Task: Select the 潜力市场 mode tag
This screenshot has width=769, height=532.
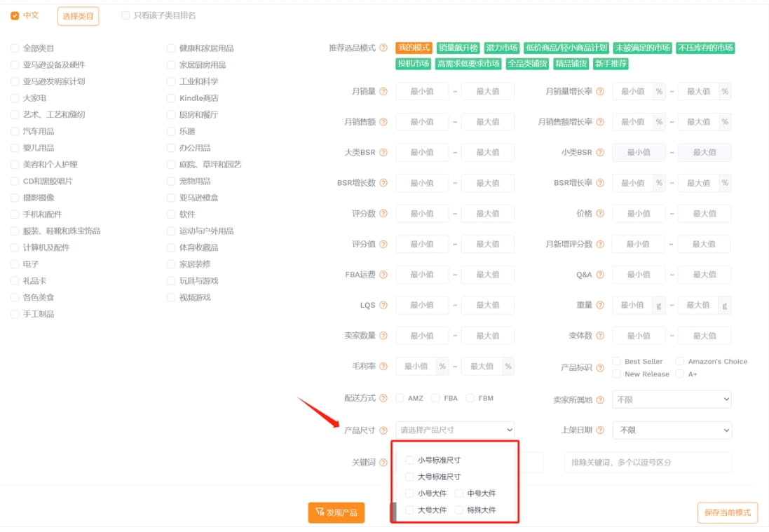Action: coord(502,48)
